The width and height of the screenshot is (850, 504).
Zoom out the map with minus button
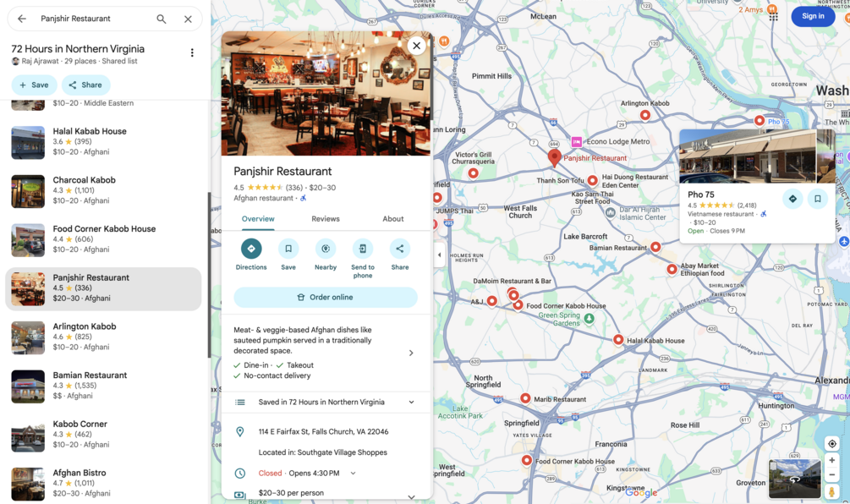click(x=831, y=474)
